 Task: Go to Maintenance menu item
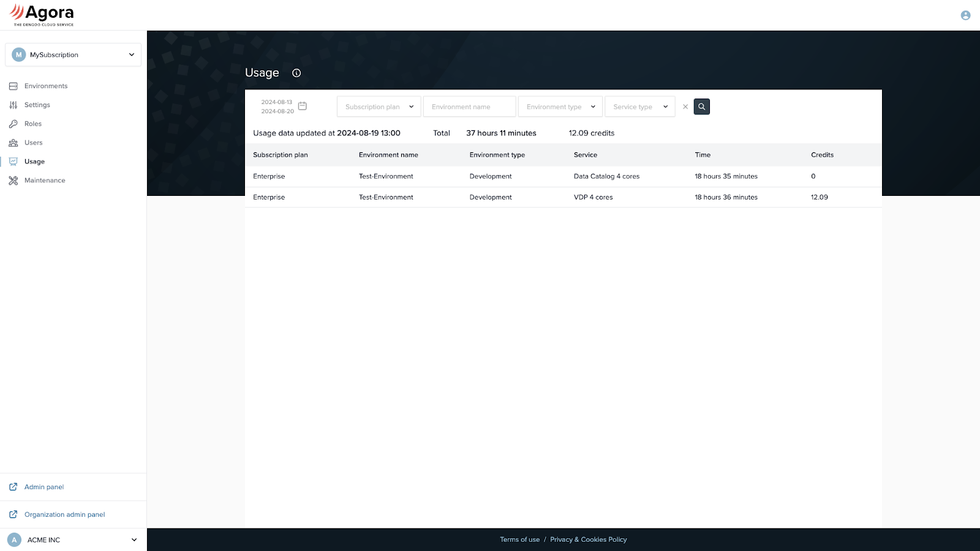(45, 181)
